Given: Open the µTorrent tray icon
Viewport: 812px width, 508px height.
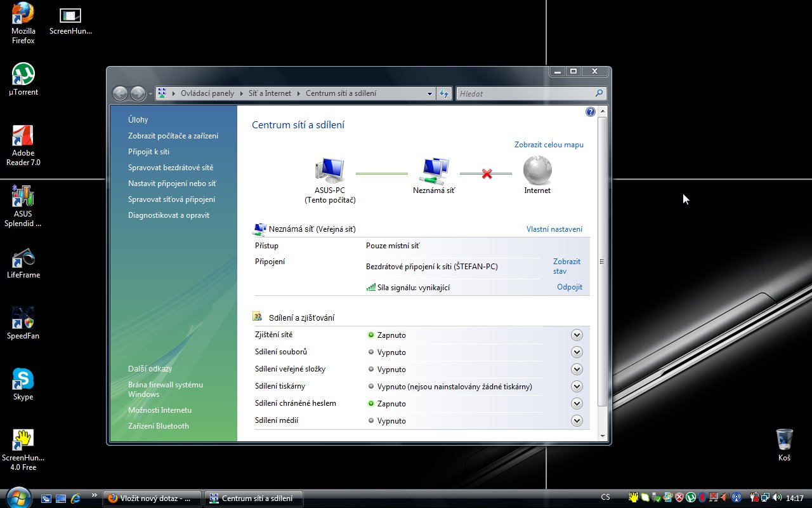Looking at the screenshot, I should pos(691,498).
